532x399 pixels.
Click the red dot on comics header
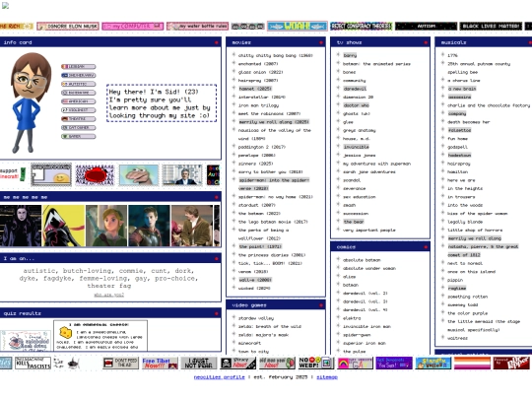(x=426, y=247)
